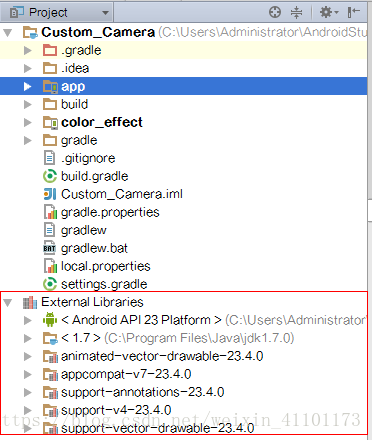Select the build.gradle file name

tap(94, 176)
